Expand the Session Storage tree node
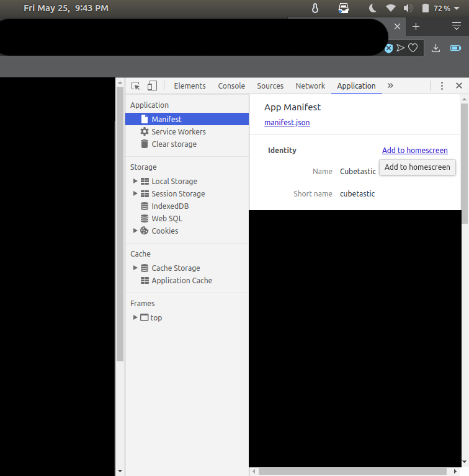469x476 pixels. (x=135, y=193)
